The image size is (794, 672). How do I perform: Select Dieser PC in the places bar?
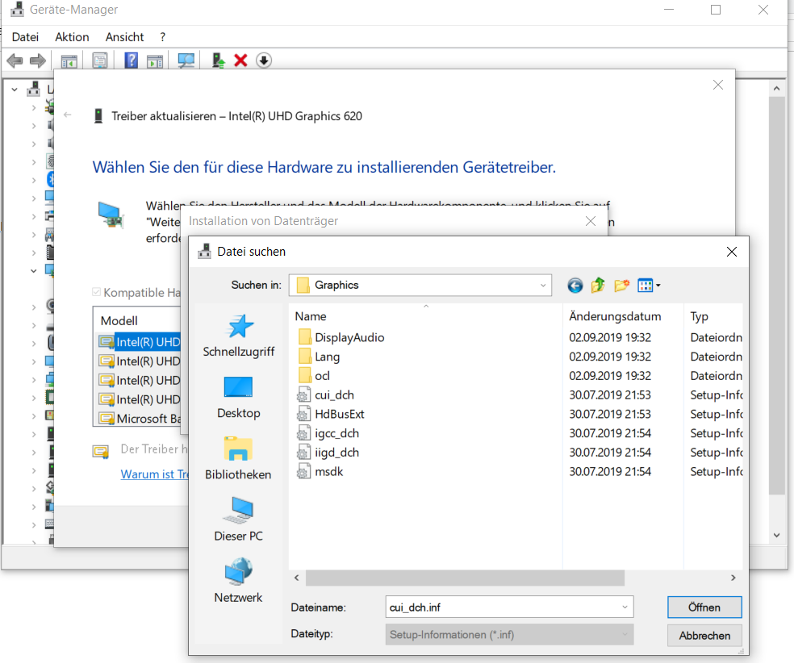point(239,520)
